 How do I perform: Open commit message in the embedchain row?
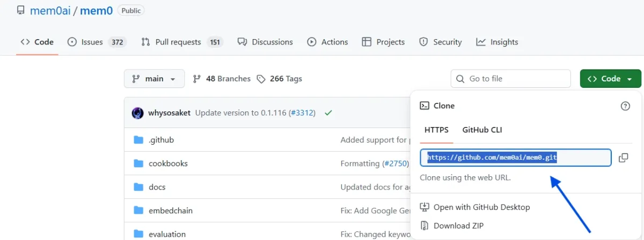pyautogui.click(x=375, y=211)
